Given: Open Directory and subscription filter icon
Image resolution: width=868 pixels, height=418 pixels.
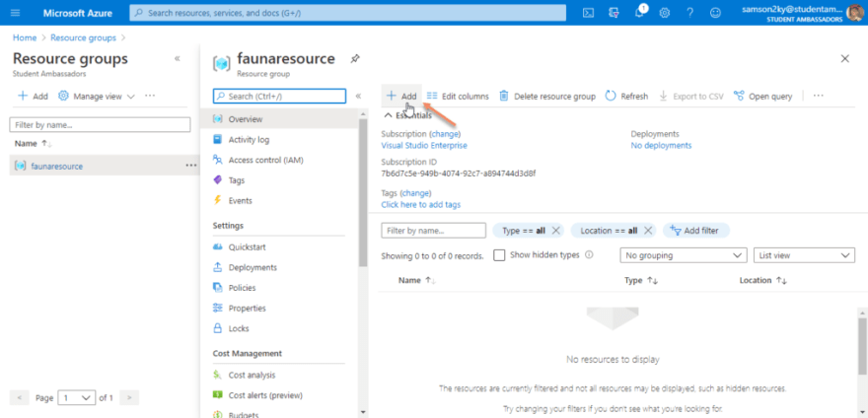Looking at the screenshot, I should pos(614,12).
